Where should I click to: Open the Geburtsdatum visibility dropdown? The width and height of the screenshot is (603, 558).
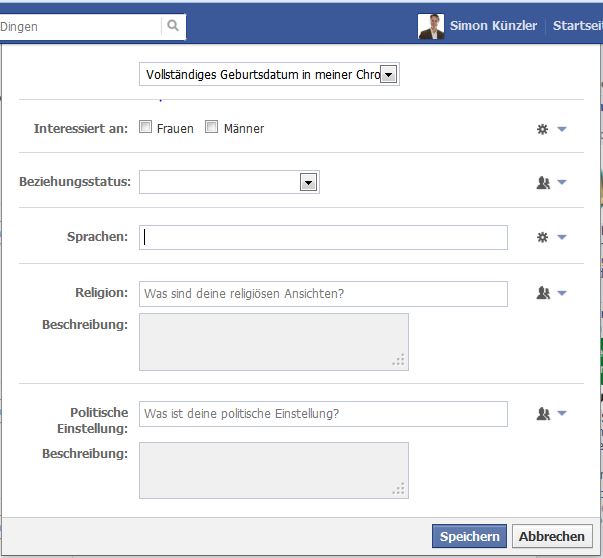tap(269, 74)
